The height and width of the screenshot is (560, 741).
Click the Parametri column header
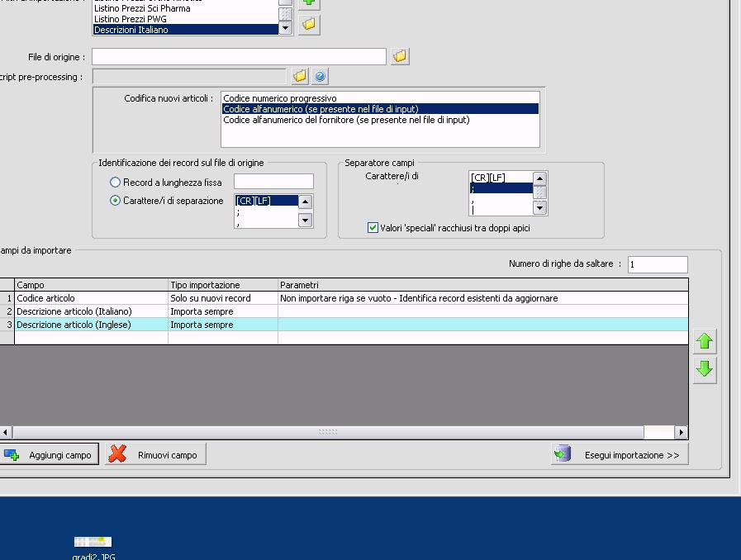point(483,285)
